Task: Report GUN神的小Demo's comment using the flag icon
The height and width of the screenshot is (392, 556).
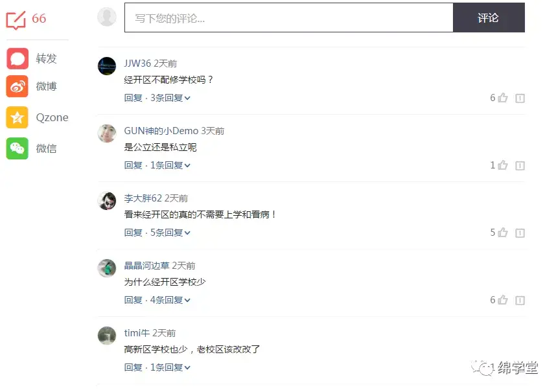Action: [x=520, y=165]
